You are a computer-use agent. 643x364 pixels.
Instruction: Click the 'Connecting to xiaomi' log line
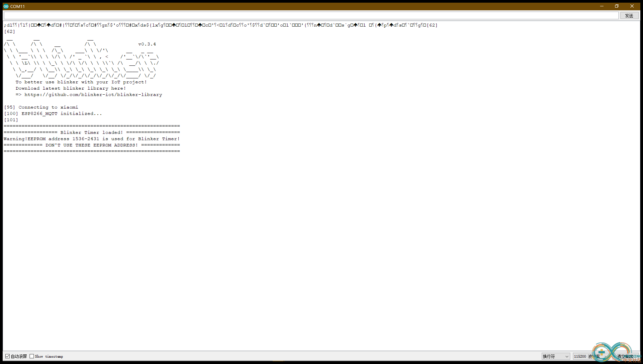click(41, 107)
